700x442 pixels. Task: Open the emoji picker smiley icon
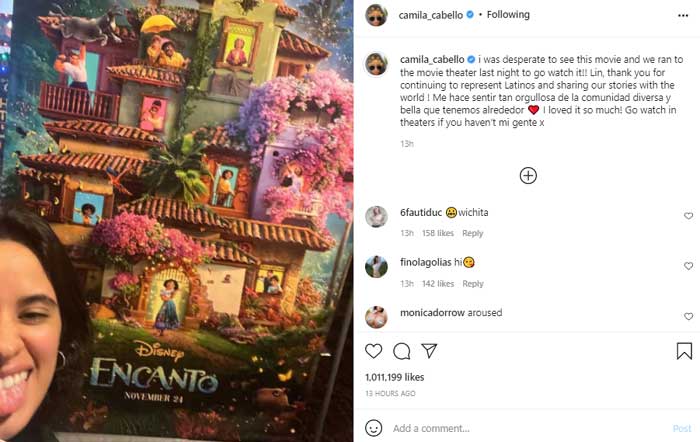click(x=374, y=428)
